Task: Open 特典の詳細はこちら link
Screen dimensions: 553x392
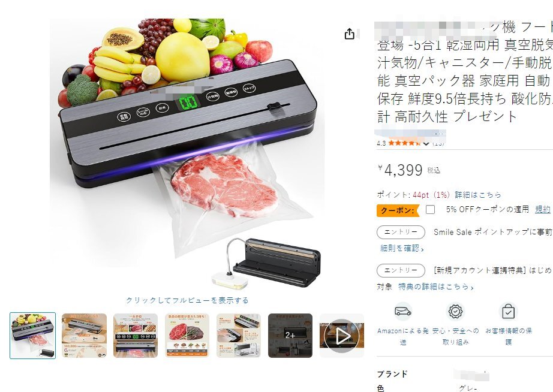Action: (x=436, y=287)
